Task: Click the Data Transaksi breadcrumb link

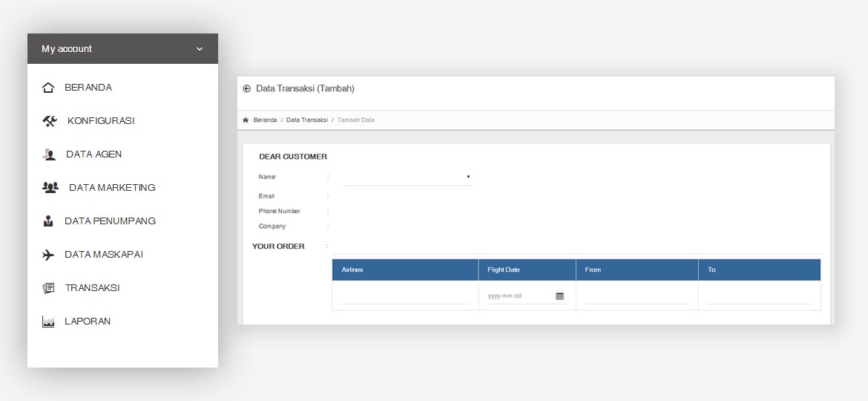Action: (x=306, y=120)
